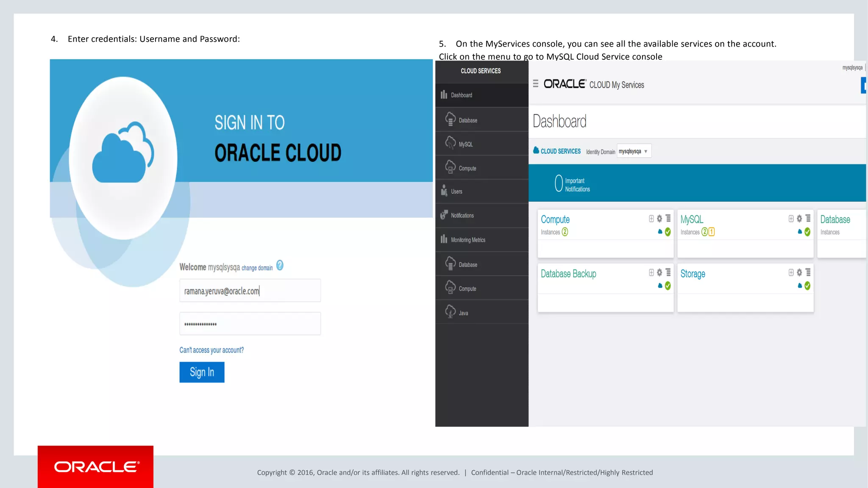Click the help question mark beside change domain
This screenshot has height=488, width=868.
coord(280,265)
